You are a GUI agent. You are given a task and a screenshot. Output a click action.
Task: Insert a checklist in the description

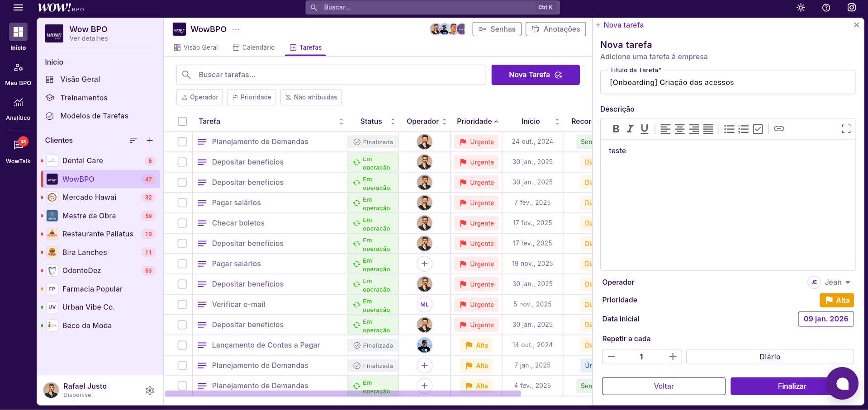tap(758, 129)
